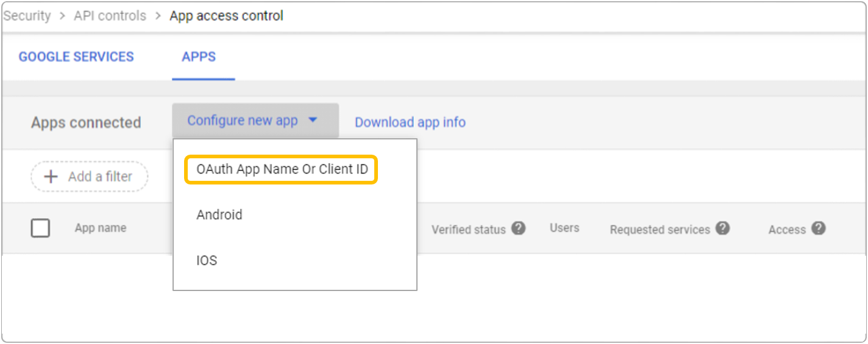Click the help icon beside Verified status
This screenshot has height=344, width=868.
(x=518, y=229)
